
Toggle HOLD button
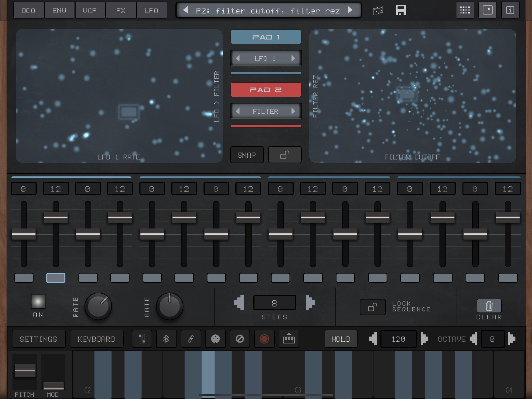click(x=341, y=339)
